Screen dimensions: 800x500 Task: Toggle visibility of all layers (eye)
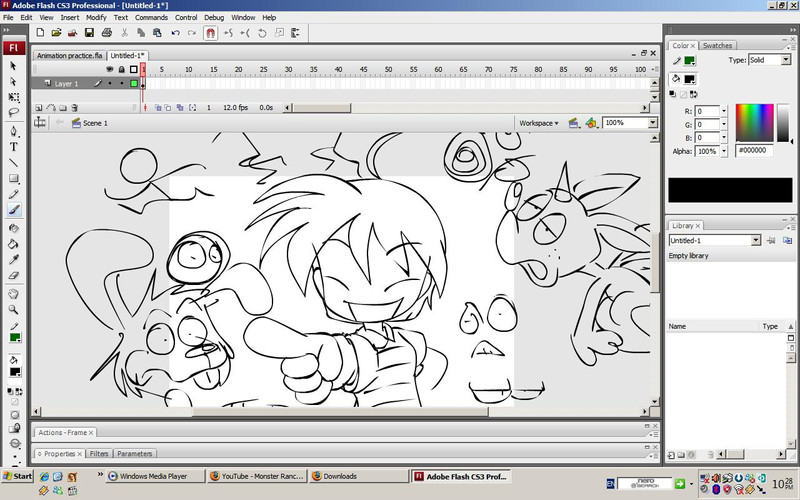pos(109,69)
